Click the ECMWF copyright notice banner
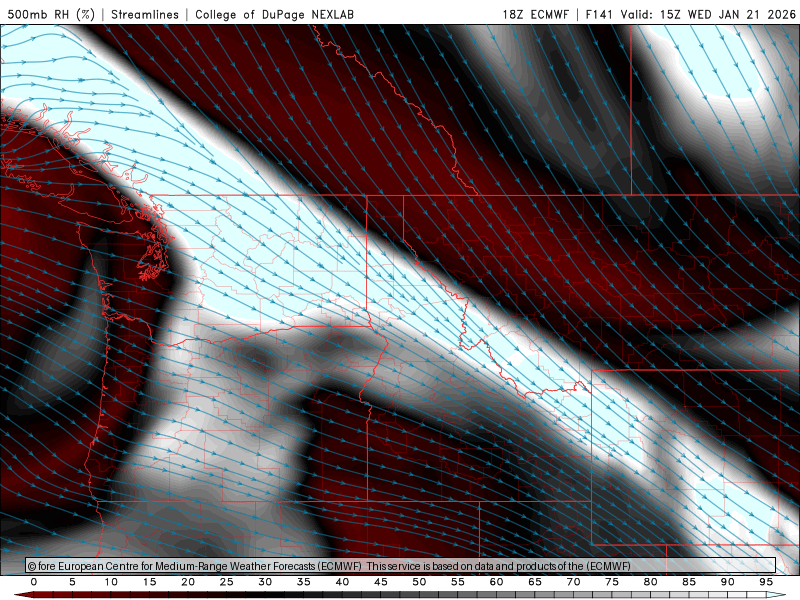800x600 pixels. pyautogui.click(x=401, y=565)
